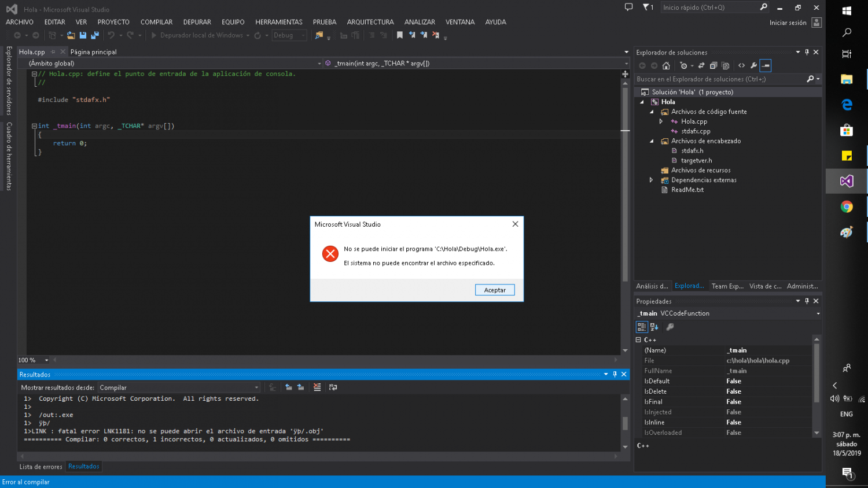Click Go to Next Message icon in Resultados
The width and height of the screenshot is (868, 488).
[301, 387]
